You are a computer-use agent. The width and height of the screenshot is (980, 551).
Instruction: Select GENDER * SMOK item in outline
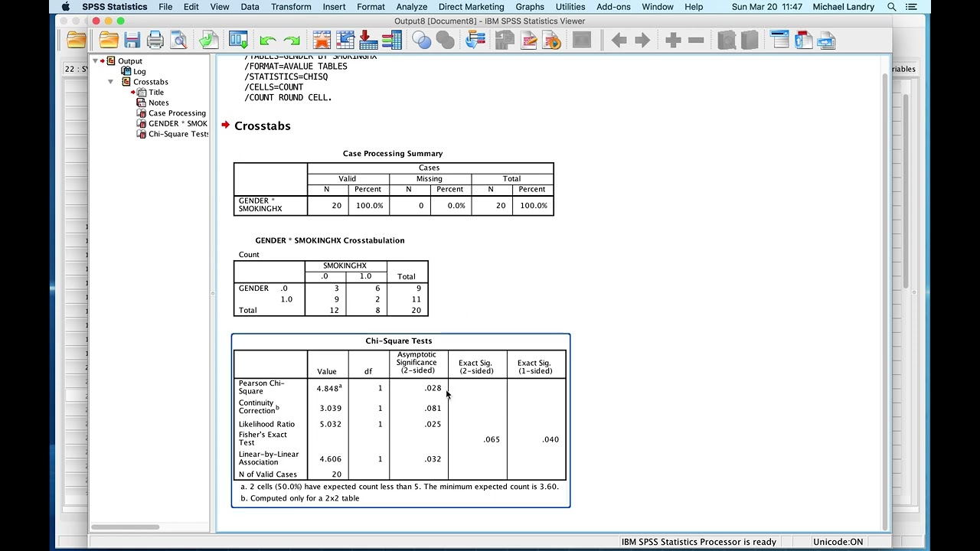click(178, 123)
